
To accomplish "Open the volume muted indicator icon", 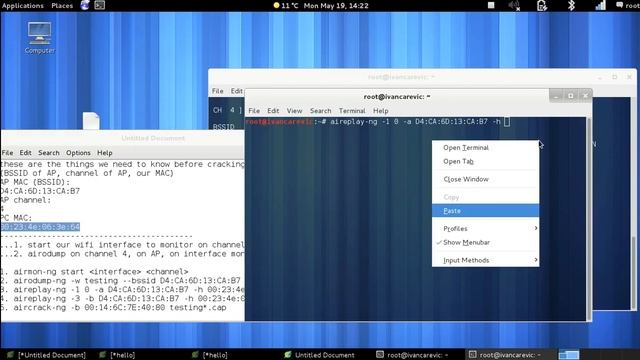I will [x=514, y=5].
